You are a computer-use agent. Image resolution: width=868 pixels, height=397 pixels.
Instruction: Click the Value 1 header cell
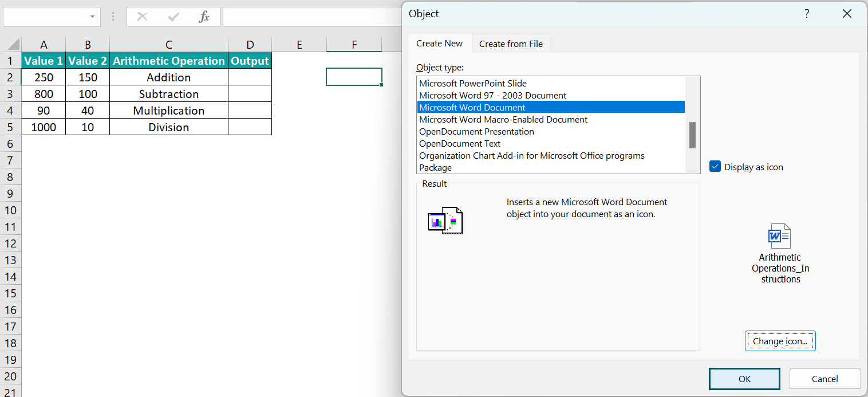(x=44, y=61)
